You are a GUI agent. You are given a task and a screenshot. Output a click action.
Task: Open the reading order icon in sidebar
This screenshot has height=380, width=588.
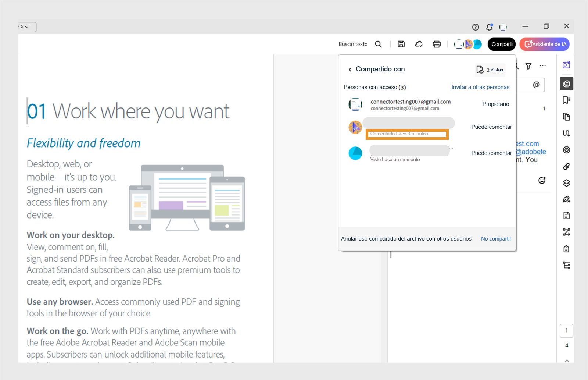(x=566, y=232)
